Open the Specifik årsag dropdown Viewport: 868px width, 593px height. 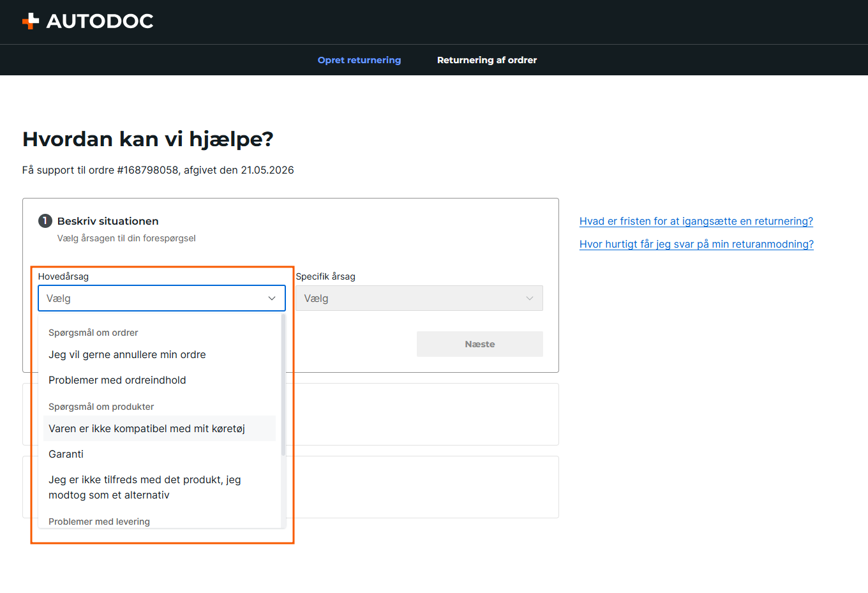pos(419,298)
